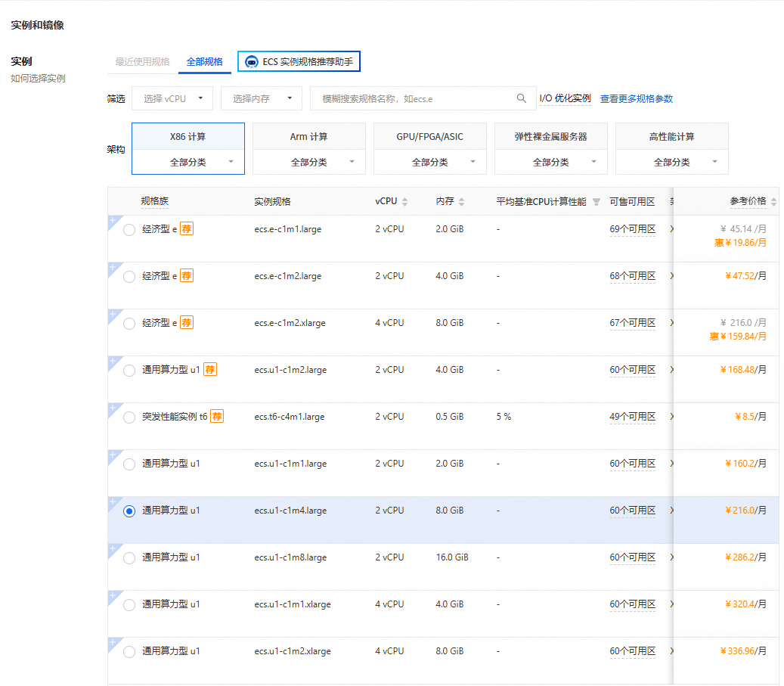This screenshot has height=686, width=784.
Task: Click the 荐 badge on ecs.e-c1m2.large row
Action: 187,276
